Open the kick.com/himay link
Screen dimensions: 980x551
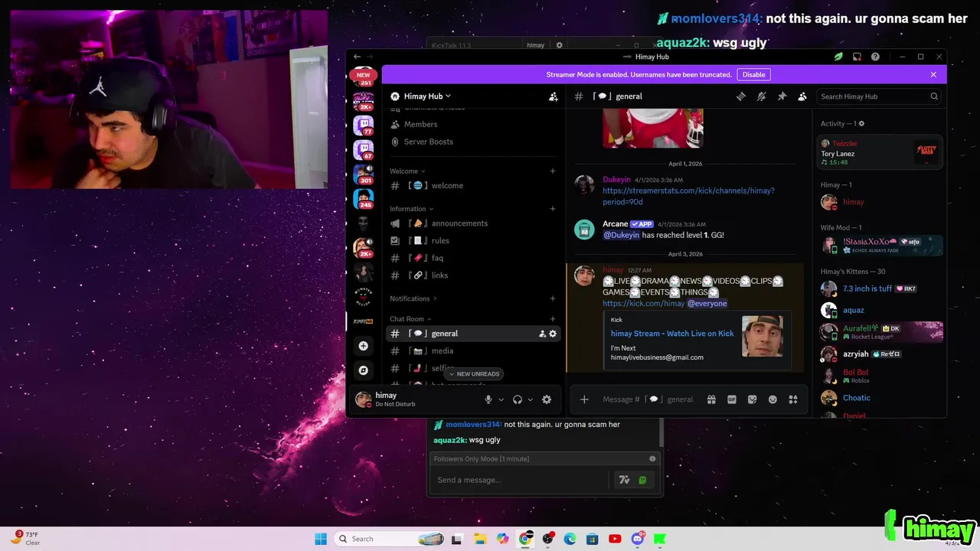[643, 304]
